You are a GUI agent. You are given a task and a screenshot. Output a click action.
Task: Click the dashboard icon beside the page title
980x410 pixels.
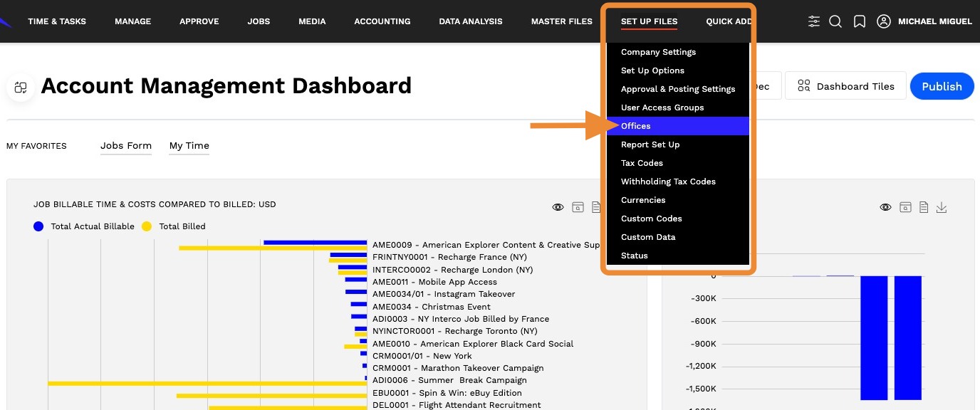pos(21,88)
